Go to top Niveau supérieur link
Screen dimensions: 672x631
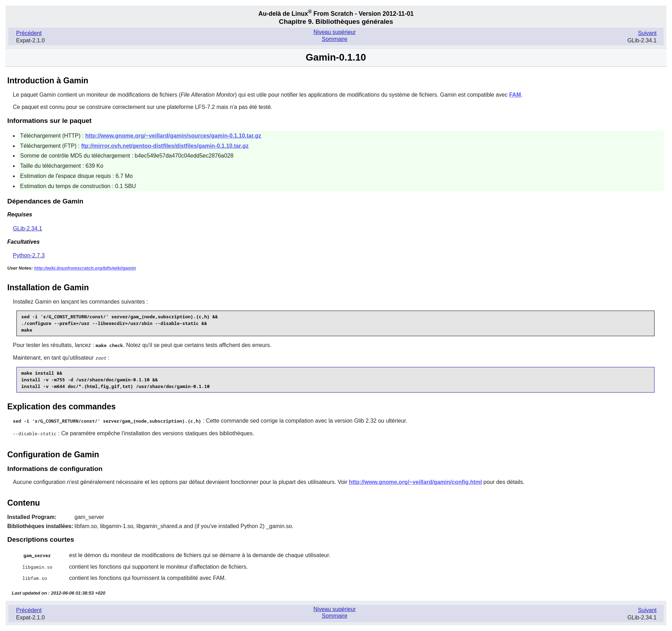(x=334, y=32)
